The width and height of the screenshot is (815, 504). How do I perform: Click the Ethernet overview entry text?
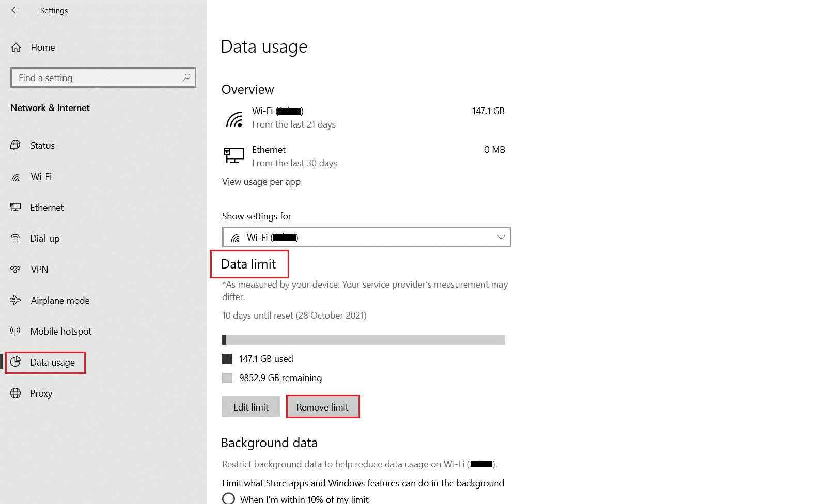point(269,150)
